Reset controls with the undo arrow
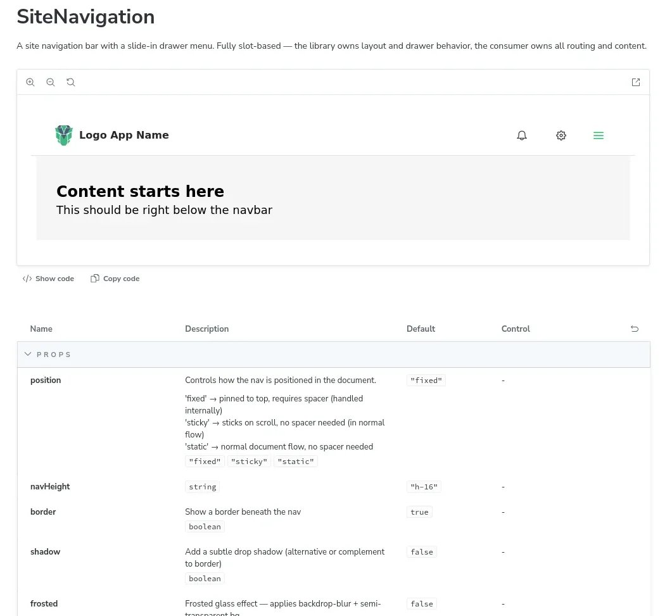The width and height of the screenshot is (672, 616). [x=635, y=329]
